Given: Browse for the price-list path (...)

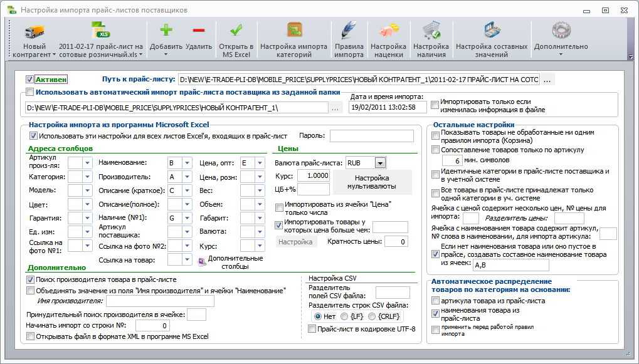Looking at the screenshot, I should pyautogui.click(x=547, y=80).
